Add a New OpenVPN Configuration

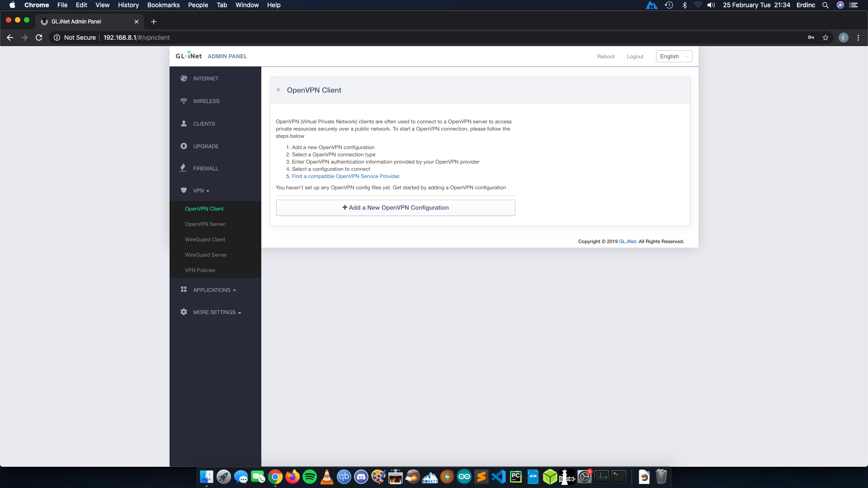[396, 207]
